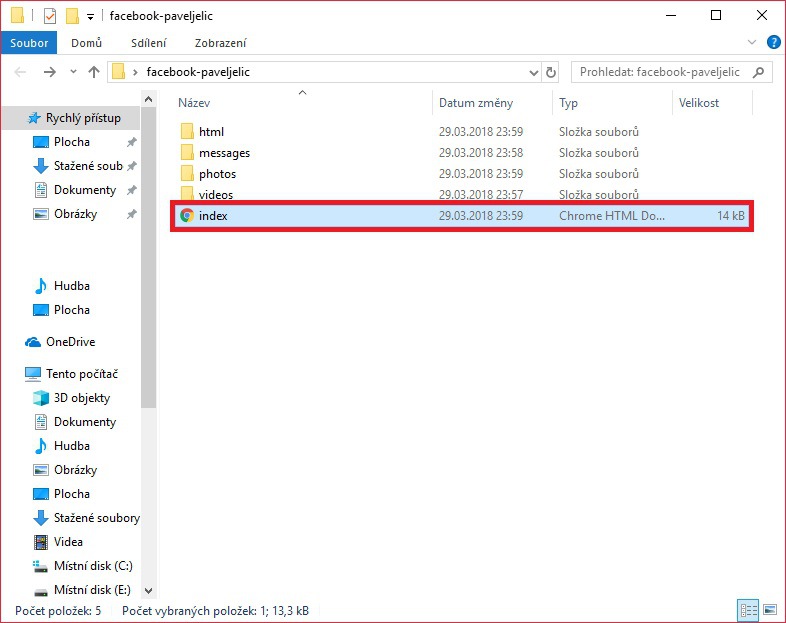The height and width of the screenshot is (623, 786).
Task: Expand the address bar history dropdown
Action: 533,73
